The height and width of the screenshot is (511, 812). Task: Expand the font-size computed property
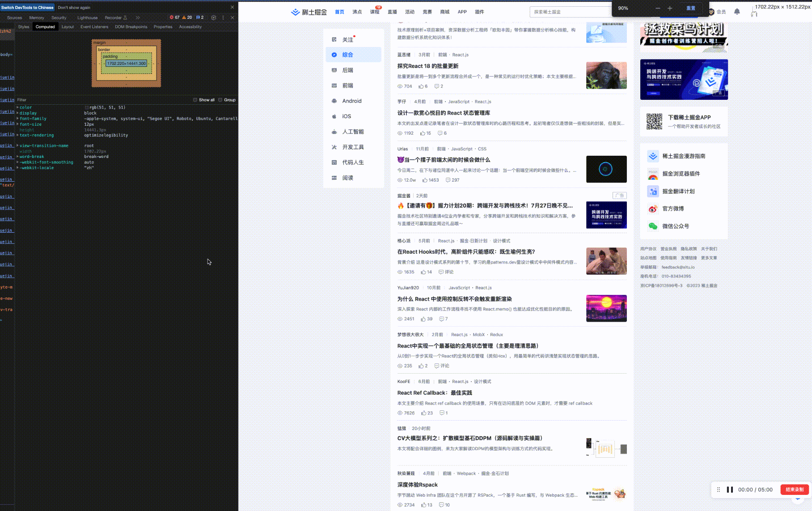click(x=17, y=124)
